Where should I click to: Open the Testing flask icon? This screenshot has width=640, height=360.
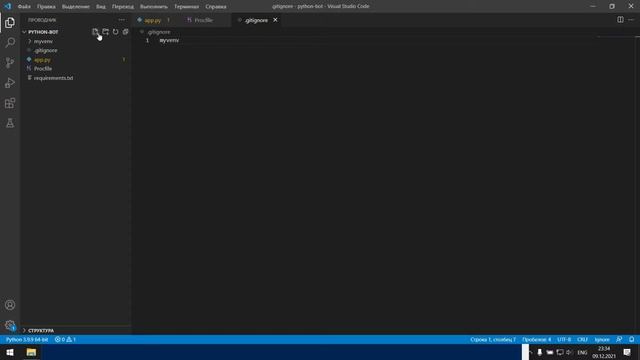pyautogui.click(x=10, y=123)
